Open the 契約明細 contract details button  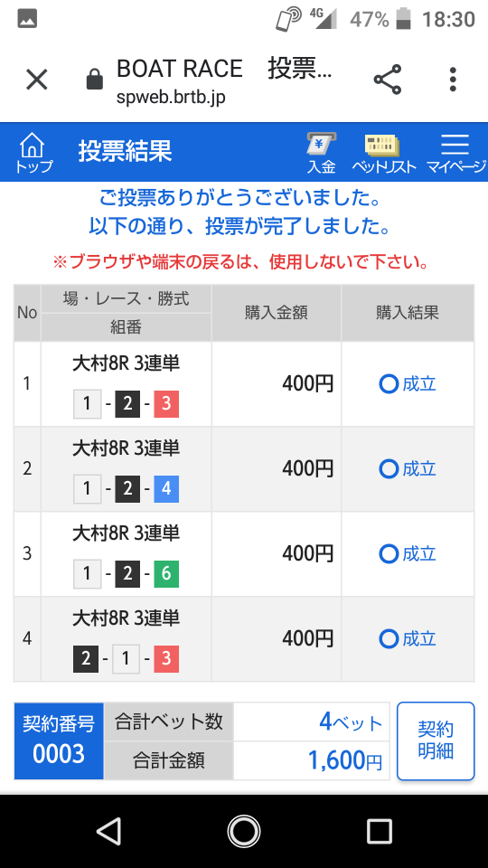pyautogui.click(x=436, y=741)
